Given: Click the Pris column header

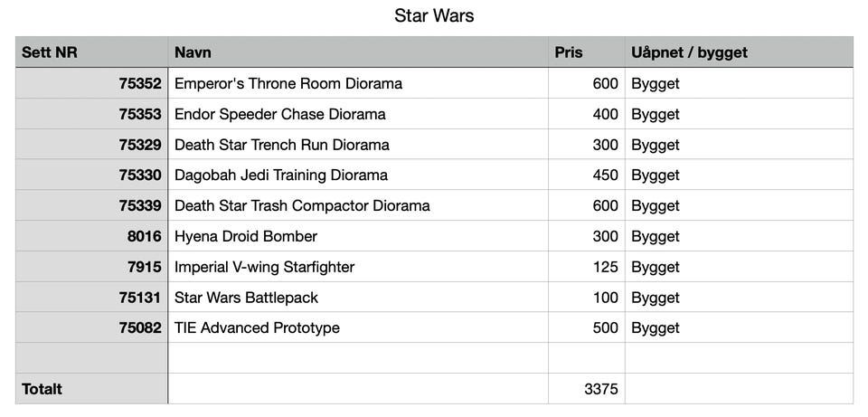Looking at the screenshot, I should click(x=586, y=52).
